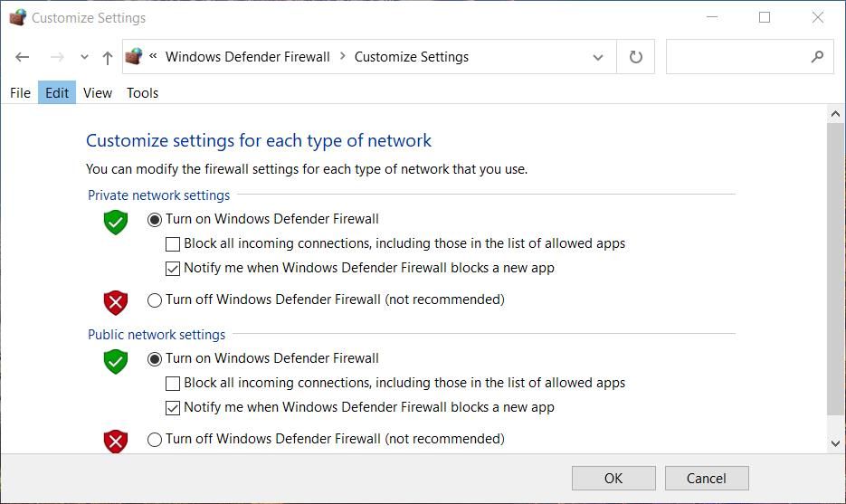Viewport: 846px width, 504px height.
Task: Check Block all incoming connections for Private network
Action: (x=173, y=244)
